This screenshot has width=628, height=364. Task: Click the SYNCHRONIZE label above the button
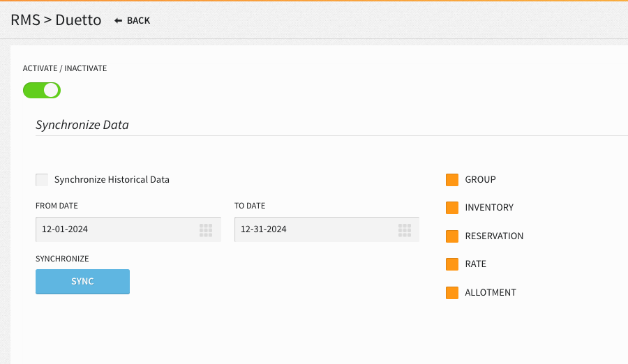62,259
